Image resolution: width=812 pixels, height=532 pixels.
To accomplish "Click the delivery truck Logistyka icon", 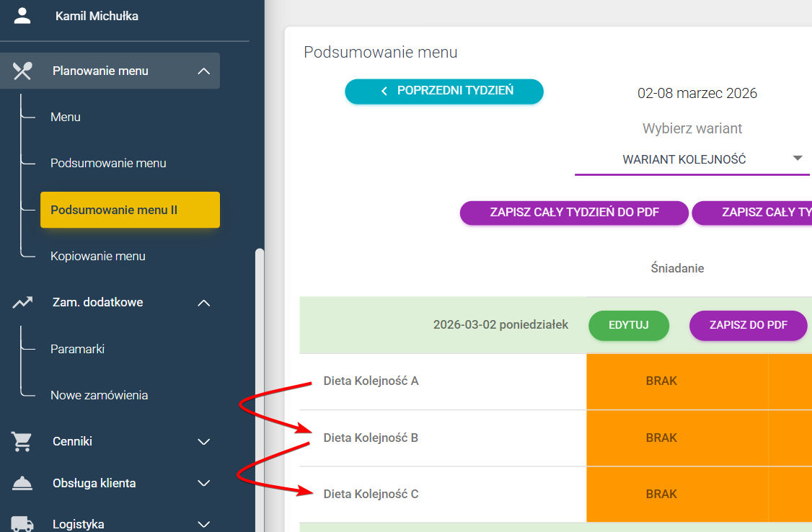I will pyautogui.click(x=22, y=524).
